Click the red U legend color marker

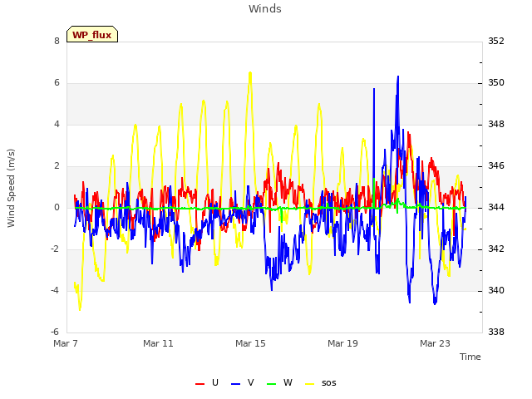199,384
